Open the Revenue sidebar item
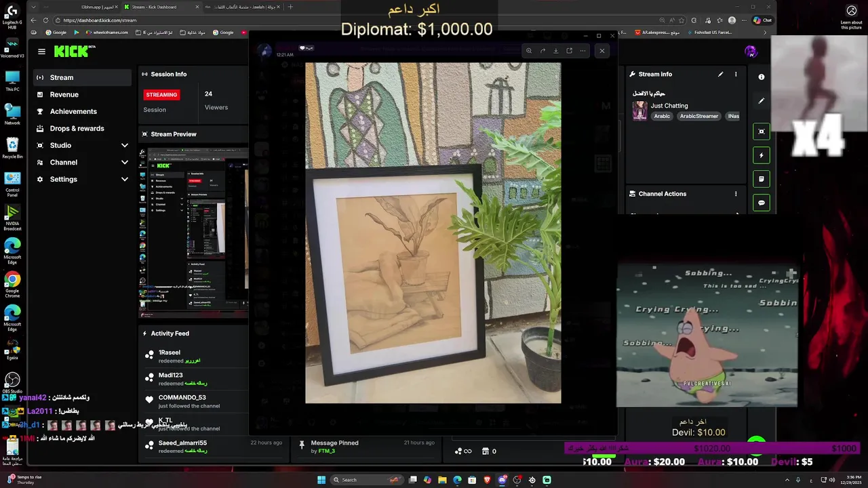868x488 pixels. pyautogui.click(x=82, y=94)
